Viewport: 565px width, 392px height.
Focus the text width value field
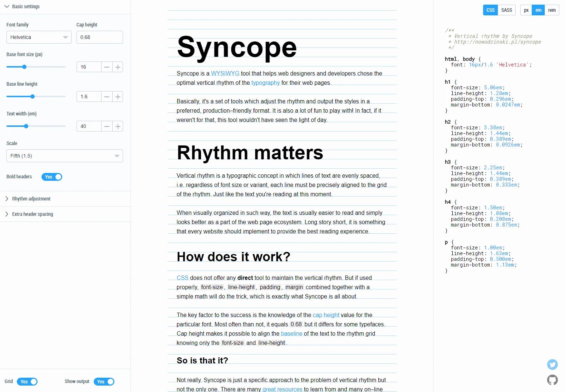click(x=89, y=126)
